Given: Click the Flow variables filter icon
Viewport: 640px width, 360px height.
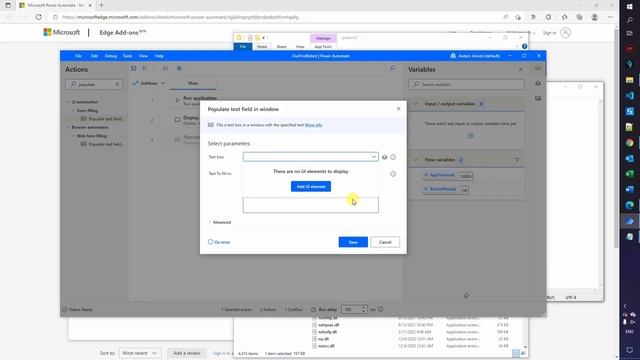Looking at the screenshot, I should click(x=517, y=160).
